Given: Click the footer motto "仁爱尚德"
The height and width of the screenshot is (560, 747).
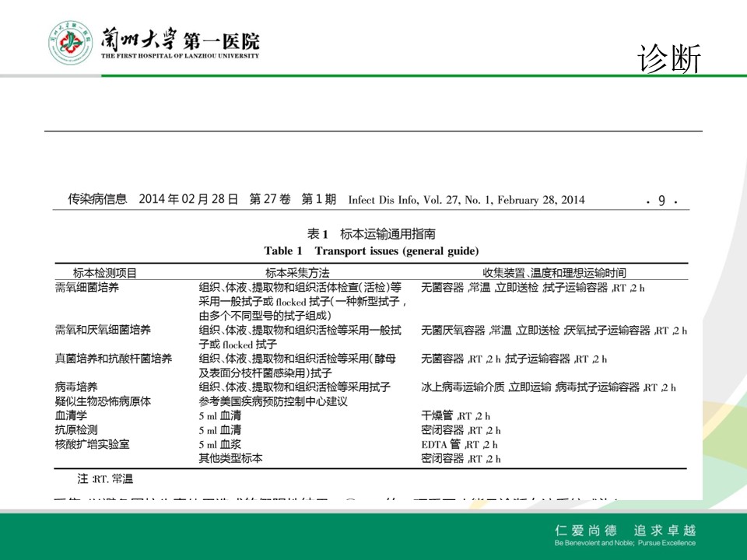Looking at the screenshot, I should (x=585, y=530).
